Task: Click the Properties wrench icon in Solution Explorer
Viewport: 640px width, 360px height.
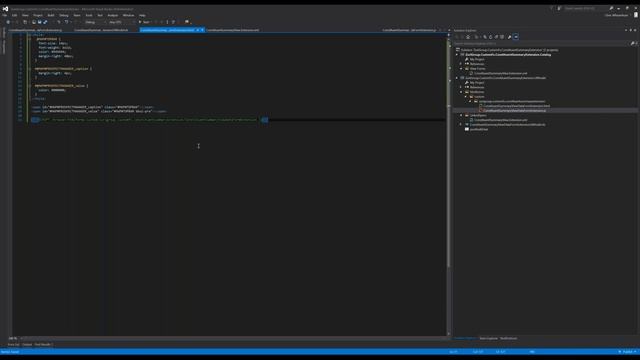Action: tap(509, 37)
